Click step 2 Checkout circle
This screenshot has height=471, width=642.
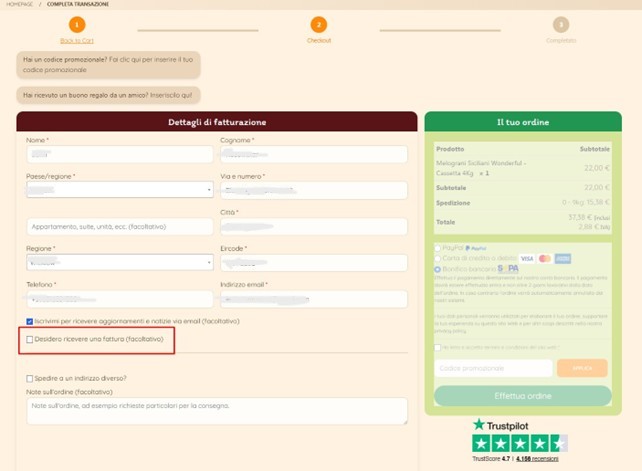[318, 24]
